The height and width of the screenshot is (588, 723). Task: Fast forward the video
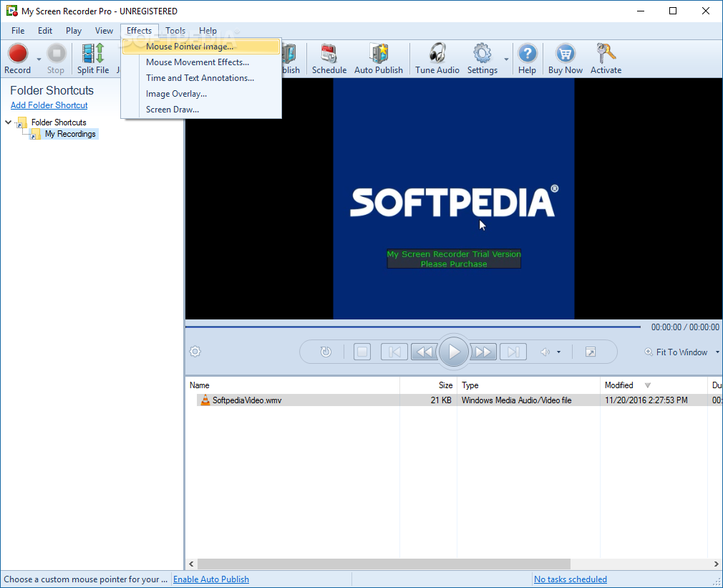[483, 352]
